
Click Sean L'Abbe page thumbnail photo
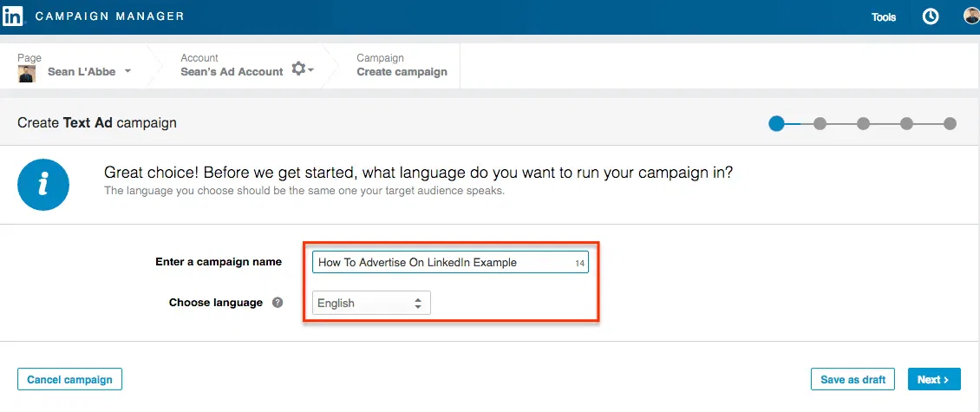point(26,74)
